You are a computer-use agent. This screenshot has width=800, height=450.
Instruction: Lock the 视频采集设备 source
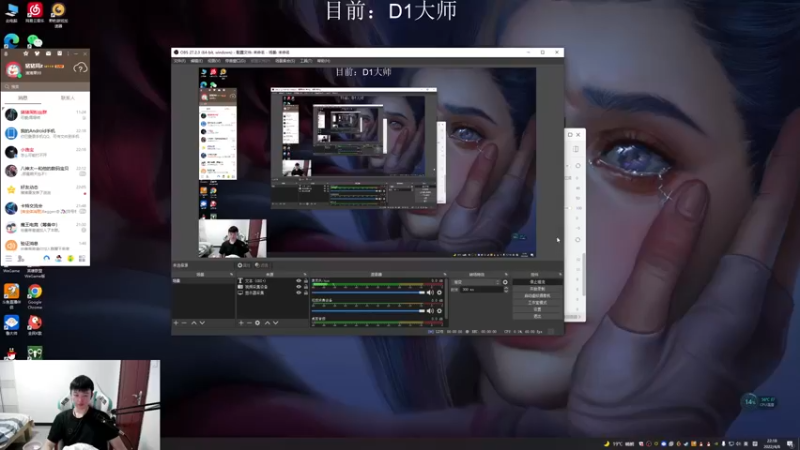[306, 287]
